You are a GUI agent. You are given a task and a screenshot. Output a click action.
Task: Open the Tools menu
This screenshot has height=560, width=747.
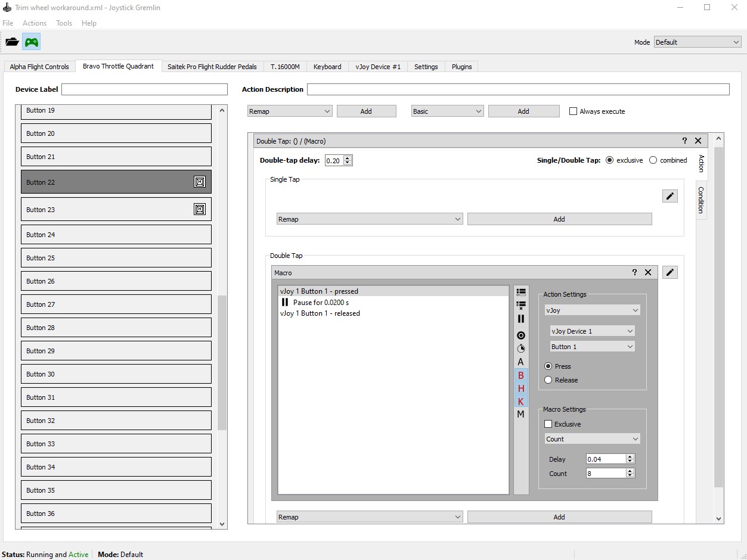click(x=64, y=23)
